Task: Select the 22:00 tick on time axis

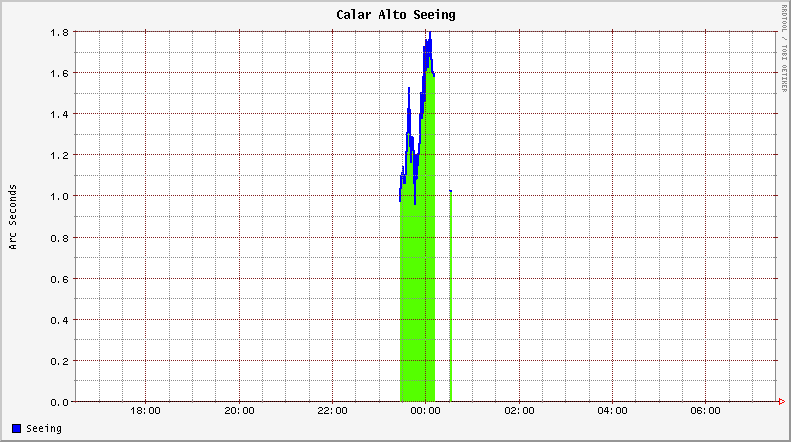Action: (x=333, y=411)
